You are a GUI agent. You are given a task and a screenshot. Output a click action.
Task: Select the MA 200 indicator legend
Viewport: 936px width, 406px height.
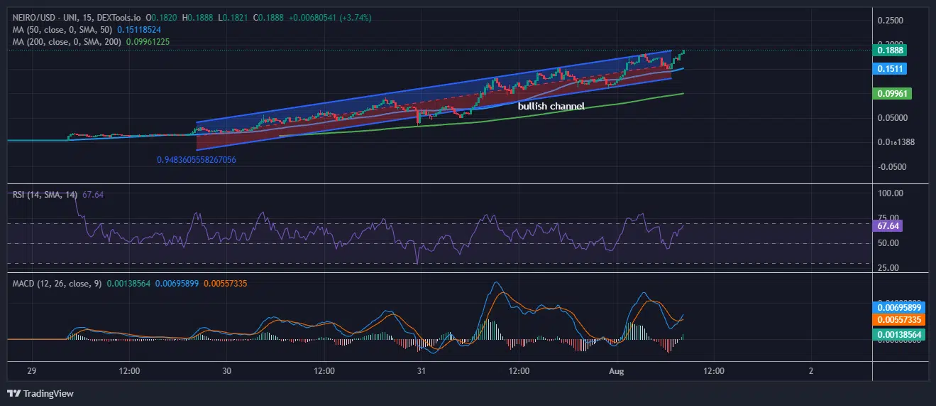click(62, 41)
